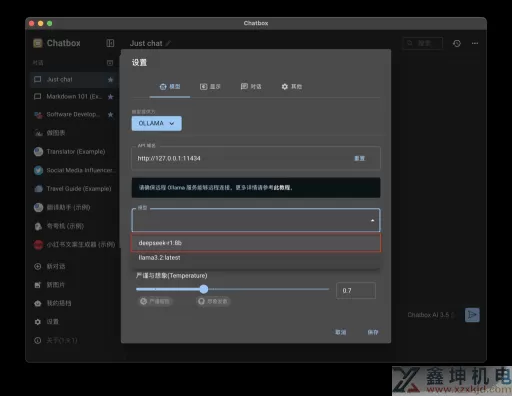The image size is (512, 396).
Task: Click the Software Develop avatar icon
Action: click(38, 115)
